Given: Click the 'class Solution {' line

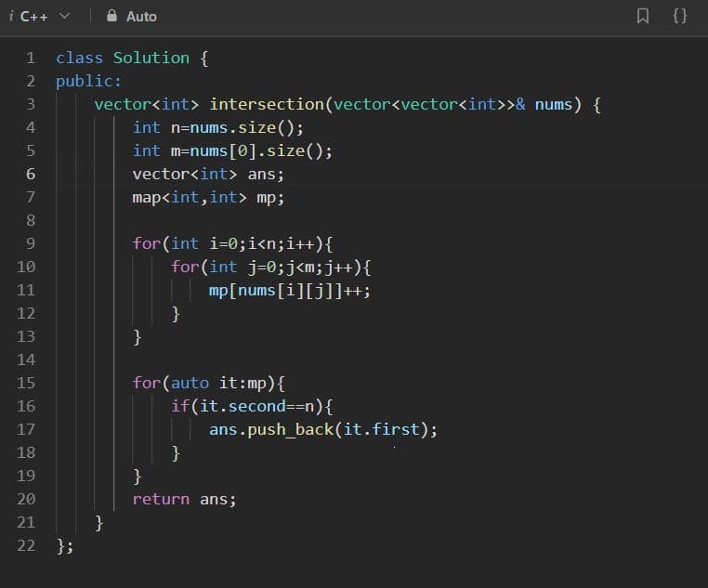Looking at the screenshot, I should tap(131, 58).
